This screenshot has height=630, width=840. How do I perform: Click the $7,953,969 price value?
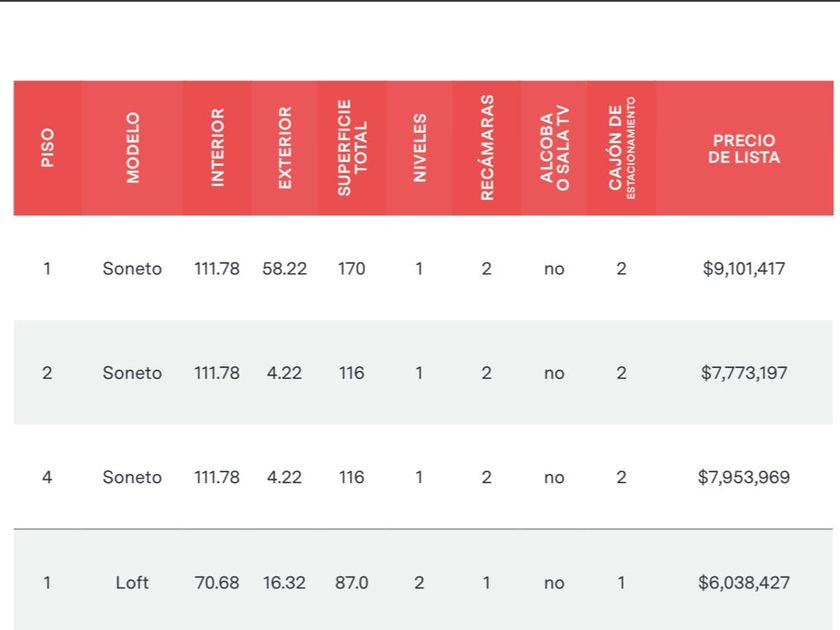(744, 477)
